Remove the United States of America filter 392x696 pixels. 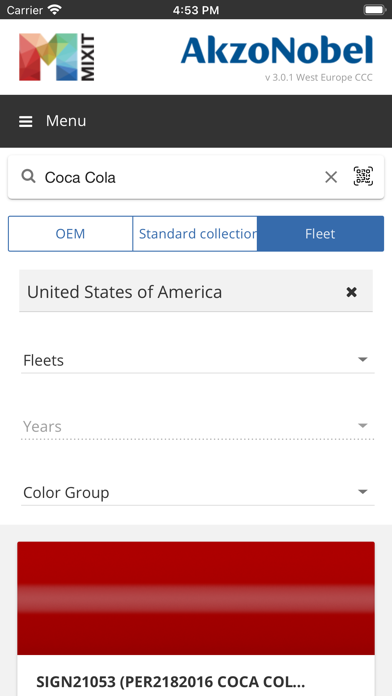pos(351,292)
